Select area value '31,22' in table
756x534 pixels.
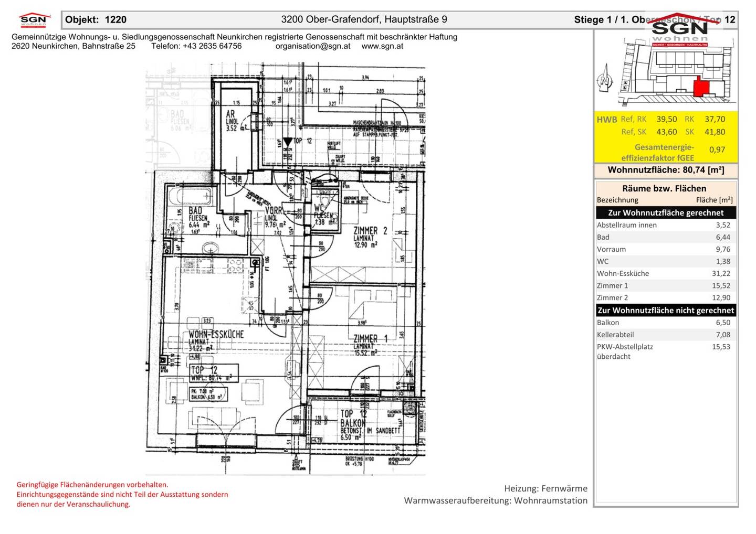[721, 273]
